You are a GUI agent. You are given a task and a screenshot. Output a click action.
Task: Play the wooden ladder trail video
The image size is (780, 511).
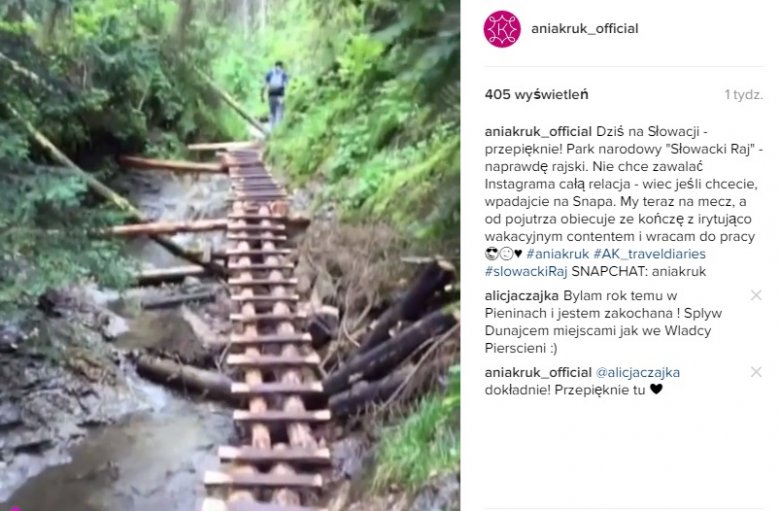(x=230, y=255)
